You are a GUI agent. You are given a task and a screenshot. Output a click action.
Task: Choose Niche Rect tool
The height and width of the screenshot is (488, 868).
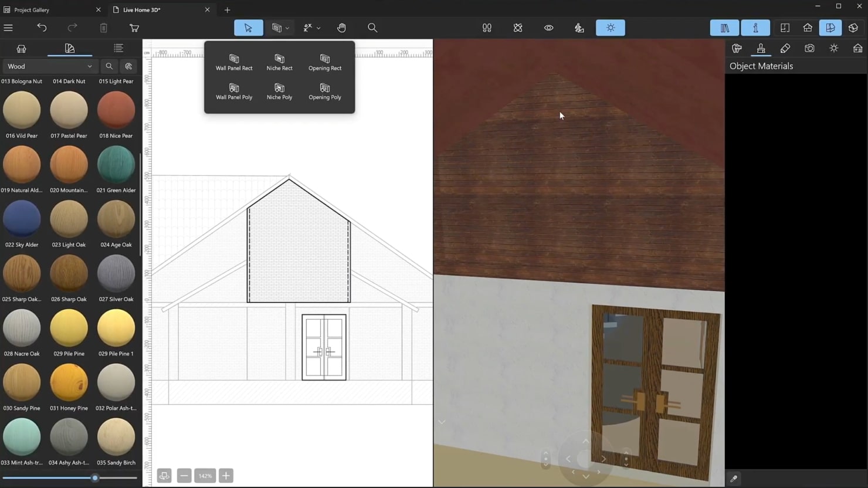pyautogui.click(x=279, y=62)
